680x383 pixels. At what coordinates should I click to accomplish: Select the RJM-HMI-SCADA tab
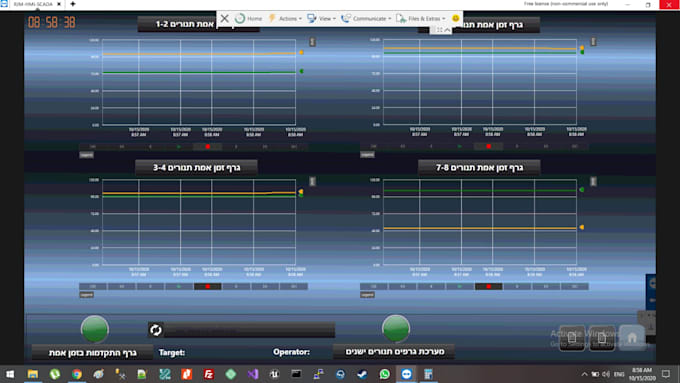(33, 4)
